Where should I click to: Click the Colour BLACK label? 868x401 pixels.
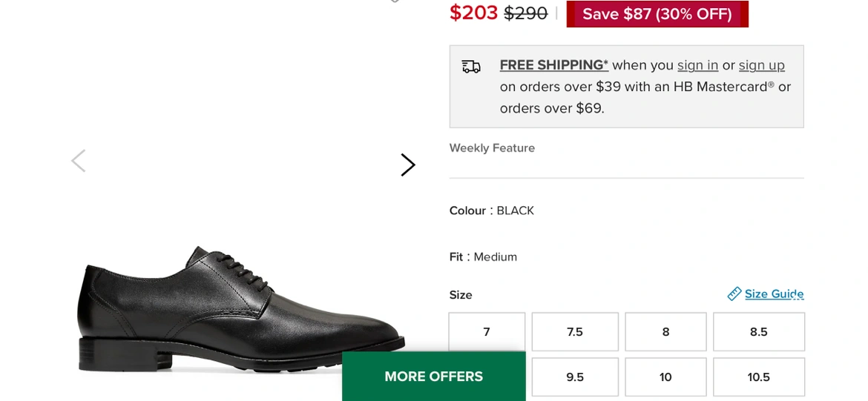point(491,211)
